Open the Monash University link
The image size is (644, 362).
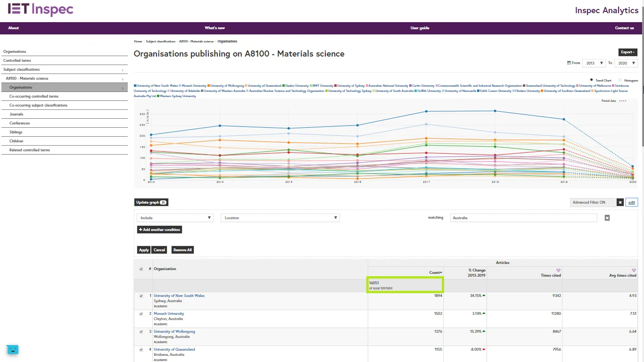(x=169, y=313)
